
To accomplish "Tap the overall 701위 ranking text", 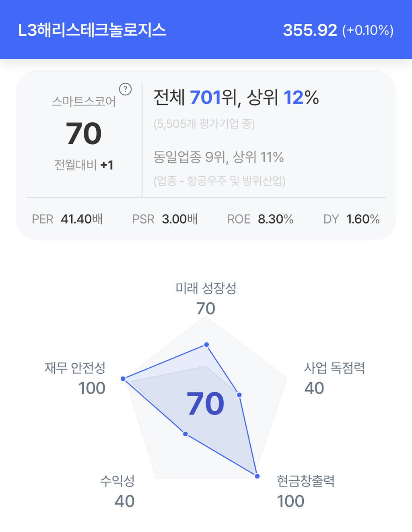I will pyautogui.click(x=236, y=97).
